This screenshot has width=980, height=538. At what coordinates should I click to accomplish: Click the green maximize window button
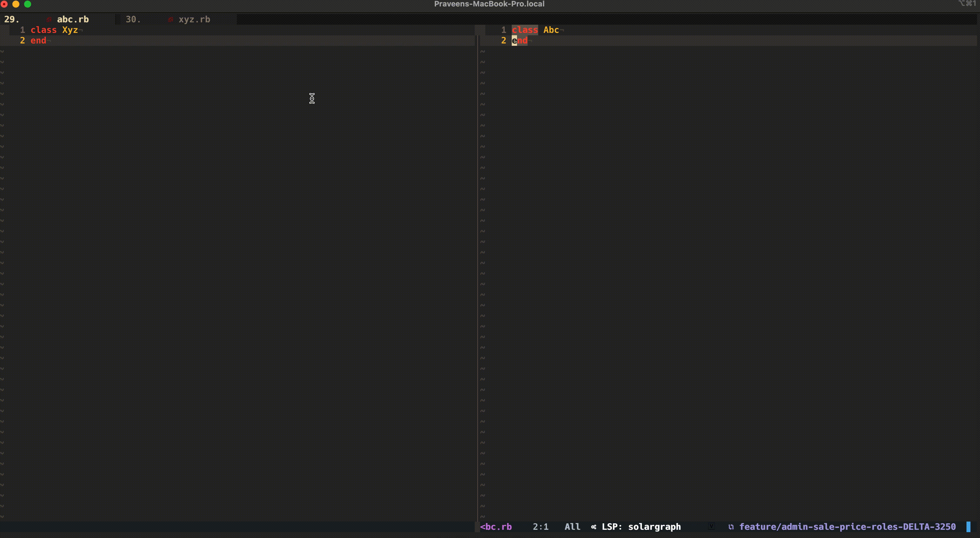pyautogui.click(x=28, y=4)
